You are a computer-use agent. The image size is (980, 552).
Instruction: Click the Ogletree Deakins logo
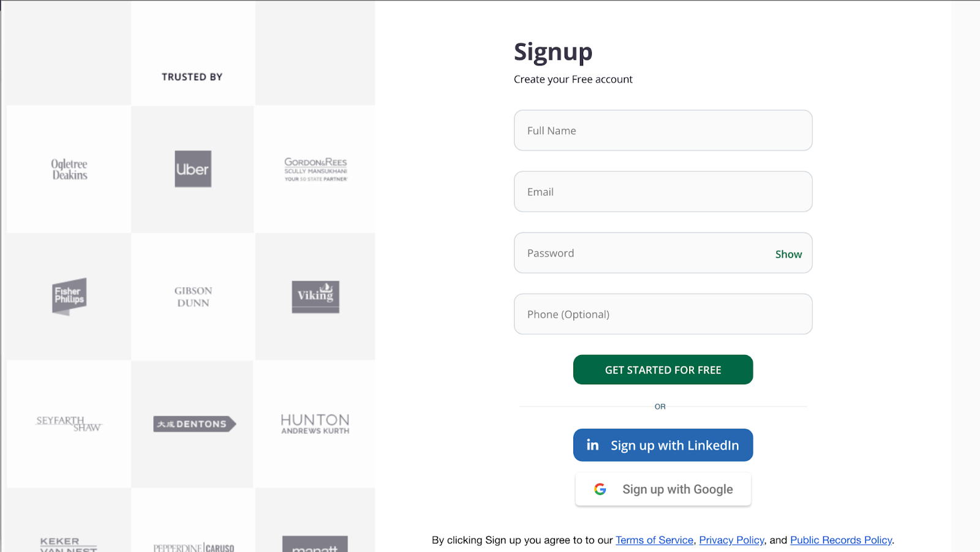[x=69, y=170]
